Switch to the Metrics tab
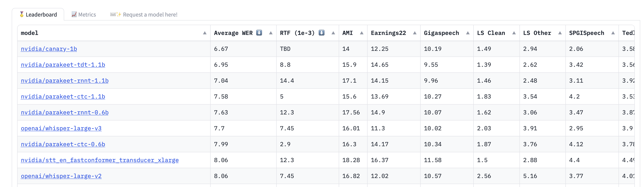 pos(84,14)
